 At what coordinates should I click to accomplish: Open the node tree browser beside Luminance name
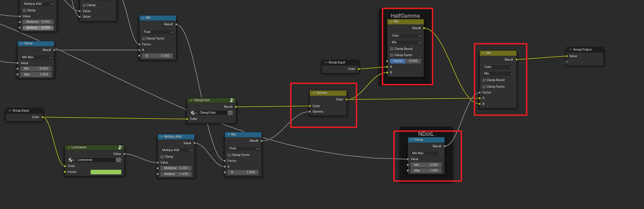72,160
